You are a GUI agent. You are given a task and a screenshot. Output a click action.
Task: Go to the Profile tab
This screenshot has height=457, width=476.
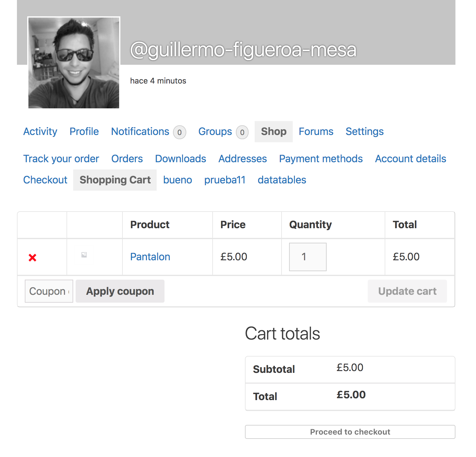pyautogui.click(x=84, y=132)
